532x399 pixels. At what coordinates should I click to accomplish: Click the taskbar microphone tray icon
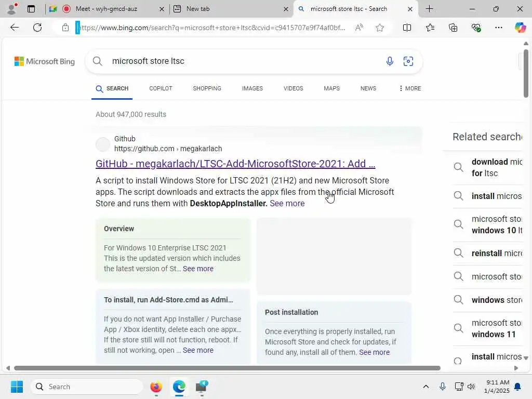[443, 387]
